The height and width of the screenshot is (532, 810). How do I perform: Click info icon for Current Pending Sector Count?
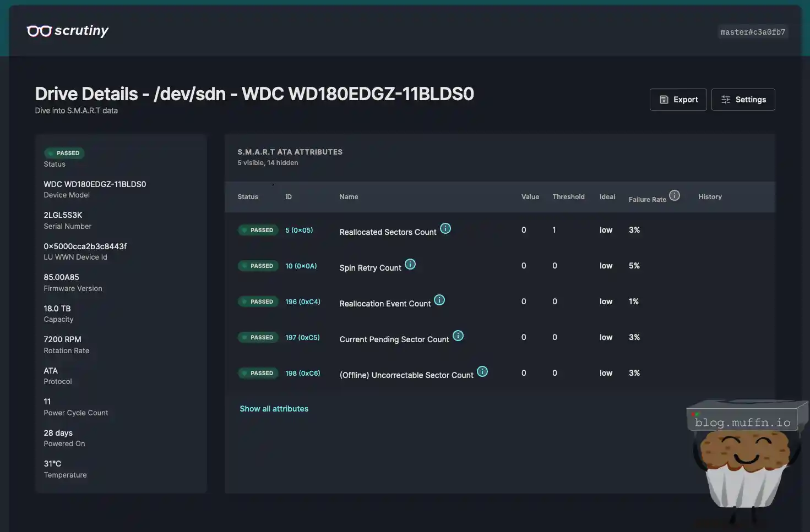[x=458, y=336]
